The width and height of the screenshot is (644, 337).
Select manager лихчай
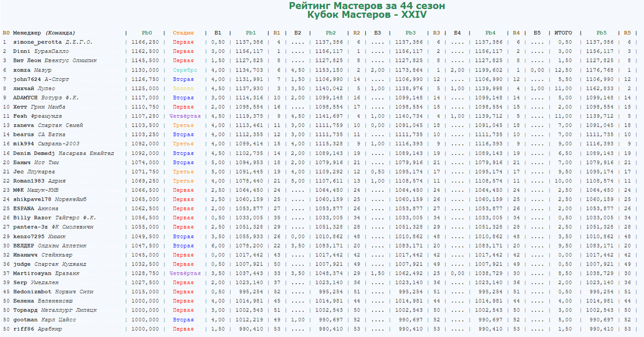point(24,88)
